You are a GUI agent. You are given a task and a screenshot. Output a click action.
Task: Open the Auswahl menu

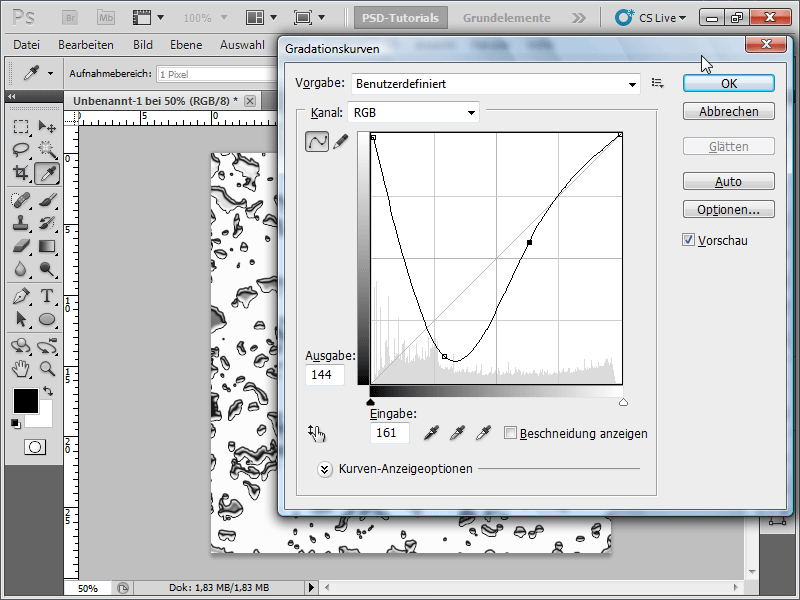[x=242, y=45]
